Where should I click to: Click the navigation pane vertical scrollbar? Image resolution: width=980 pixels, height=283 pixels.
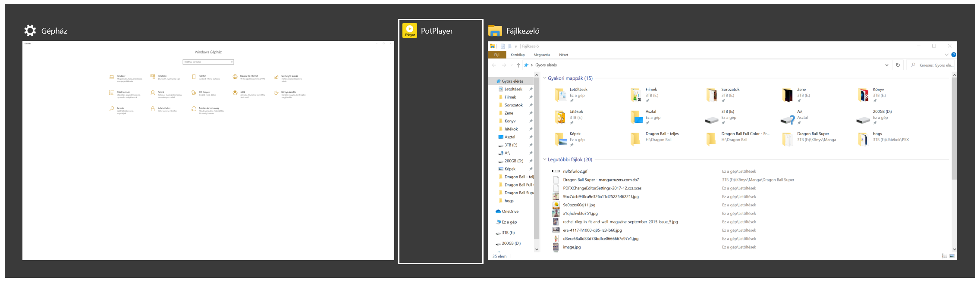(x=537, y=158)
